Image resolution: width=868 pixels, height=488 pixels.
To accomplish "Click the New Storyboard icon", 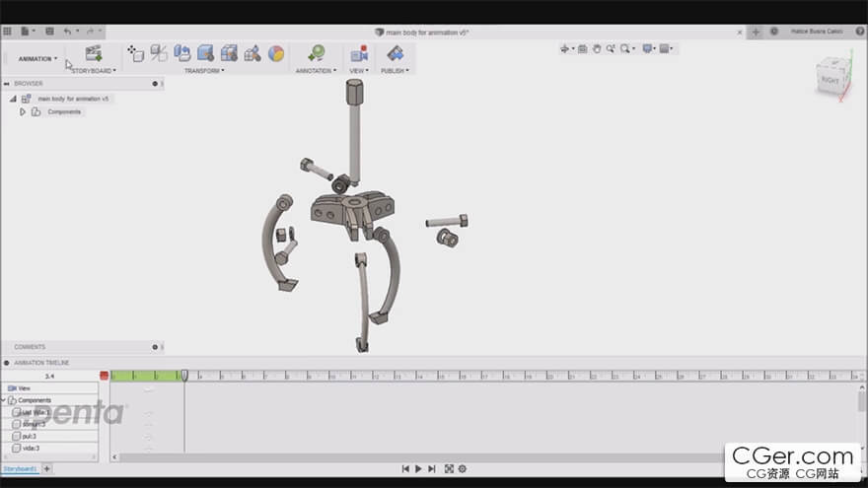I will (x=94, y=53).
